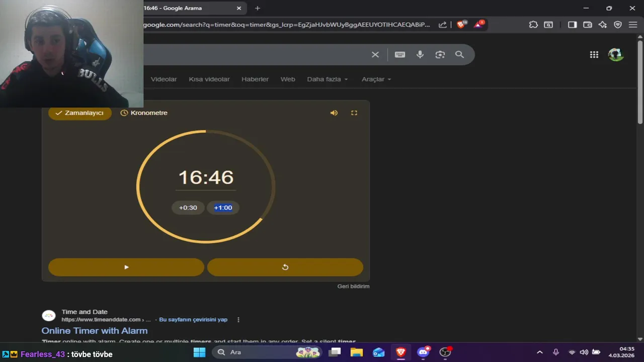Click Bu sayfanın çevirisini yap link
Viewport: 644px width, 362px height.
[x=193, y=320]
